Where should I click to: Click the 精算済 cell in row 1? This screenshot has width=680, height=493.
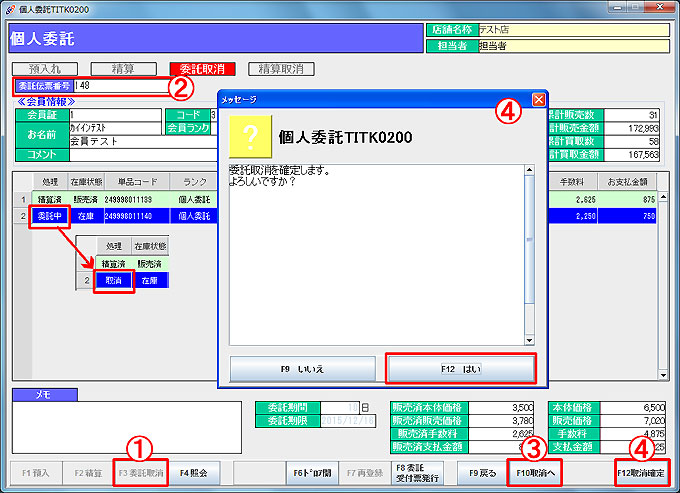[49, 199]
